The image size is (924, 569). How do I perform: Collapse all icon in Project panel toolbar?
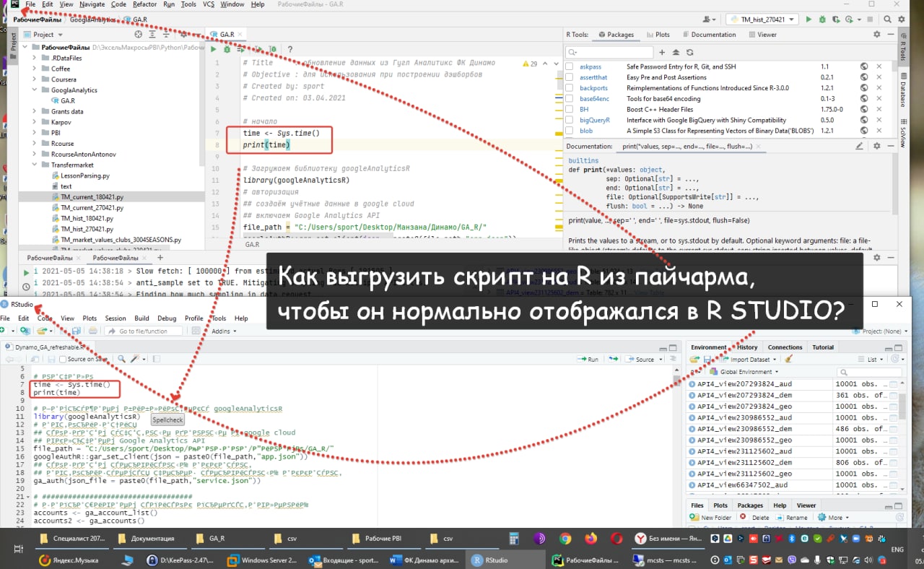coord(165,34)
